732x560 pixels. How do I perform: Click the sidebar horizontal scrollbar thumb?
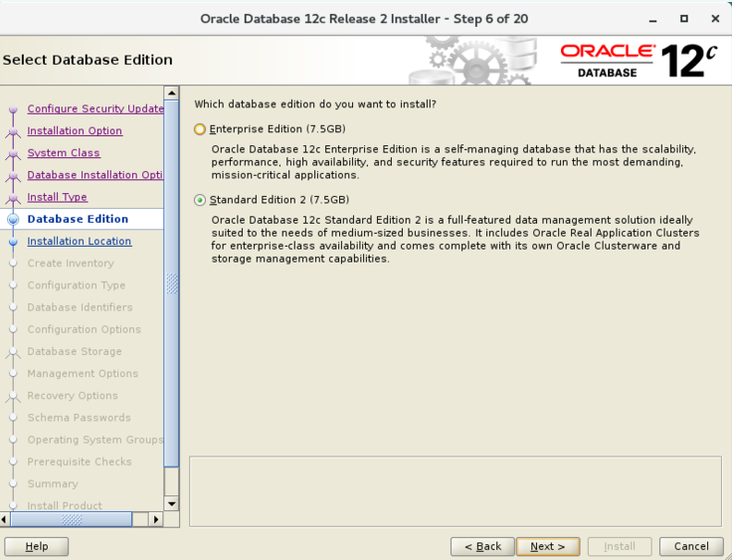pos(72,519)
